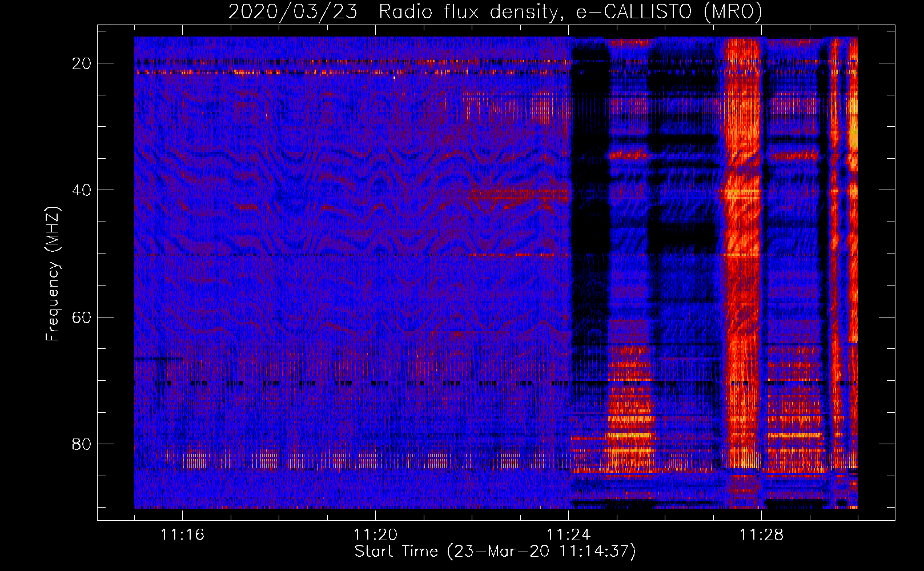Click the '11:28' time tick label
Viewport: 924px width, 571px height.
point(761,535)
